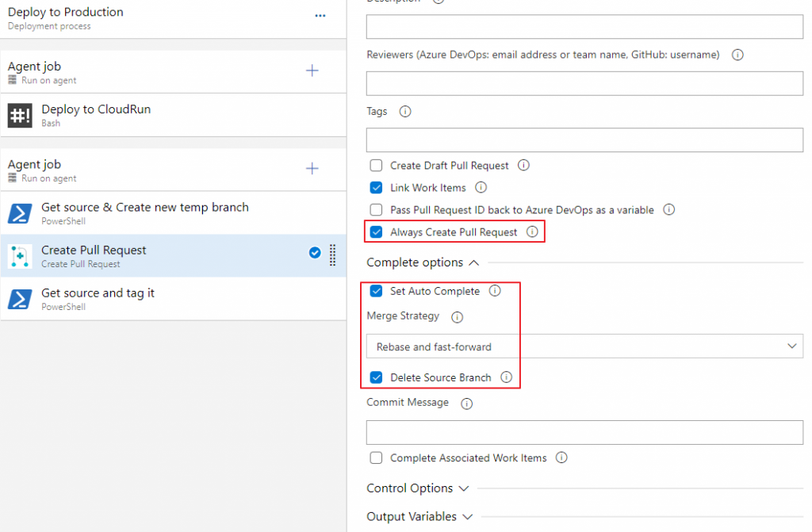Toggle Set Auto Complete checkbox
812x532 pixels.
click(x=376, y=291)
